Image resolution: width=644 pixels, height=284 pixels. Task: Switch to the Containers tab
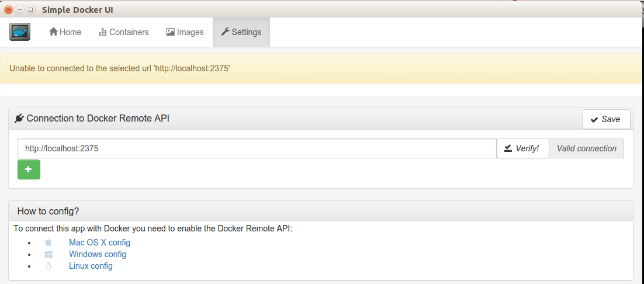coord(124,32)
